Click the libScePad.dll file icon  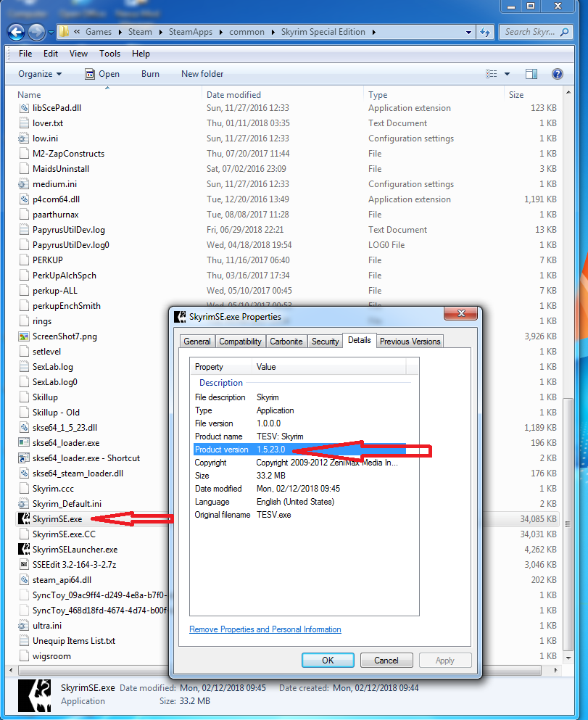click(24, 108)
